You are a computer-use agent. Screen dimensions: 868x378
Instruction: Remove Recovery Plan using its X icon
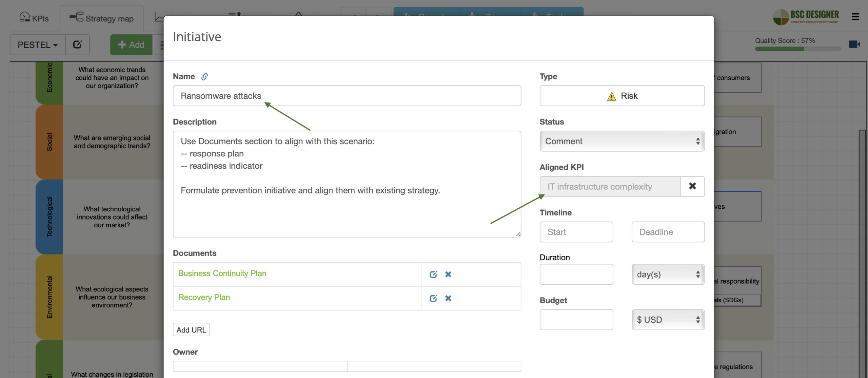point(448,298)
